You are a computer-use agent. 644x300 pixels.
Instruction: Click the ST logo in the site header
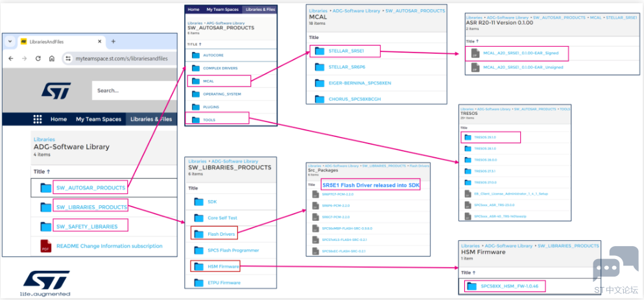(56, 90)
